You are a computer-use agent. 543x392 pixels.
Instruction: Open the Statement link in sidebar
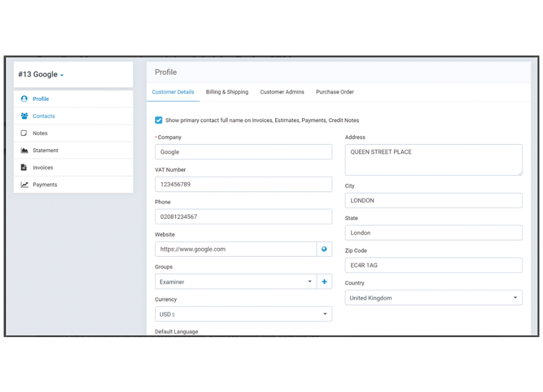click(x=45, y=150)
